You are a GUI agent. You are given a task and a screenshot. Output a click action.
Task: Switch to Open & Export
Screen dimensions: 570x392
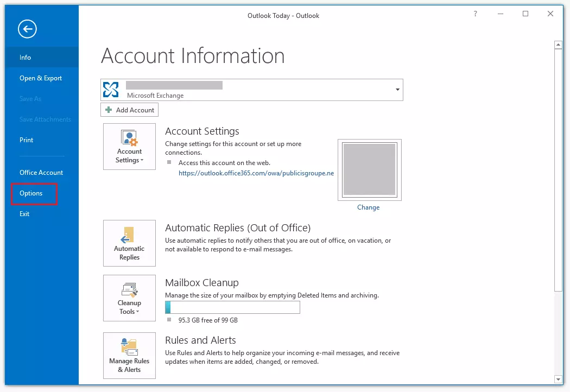(x=40, y=78)
